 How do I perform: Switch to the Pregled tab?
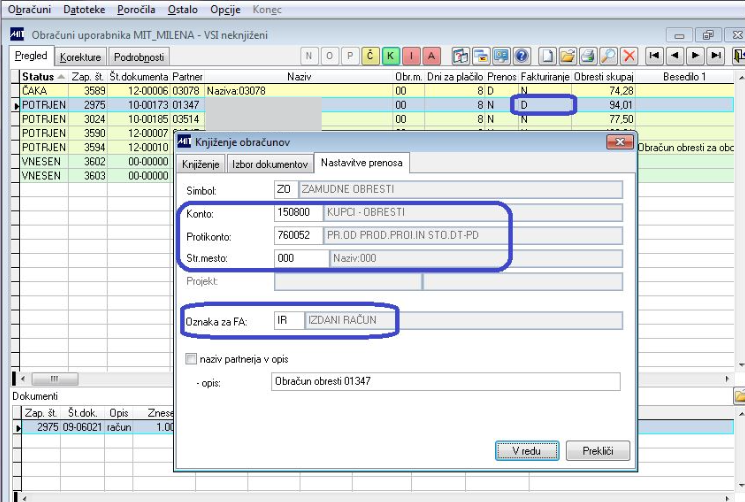(x=31, y=56)
